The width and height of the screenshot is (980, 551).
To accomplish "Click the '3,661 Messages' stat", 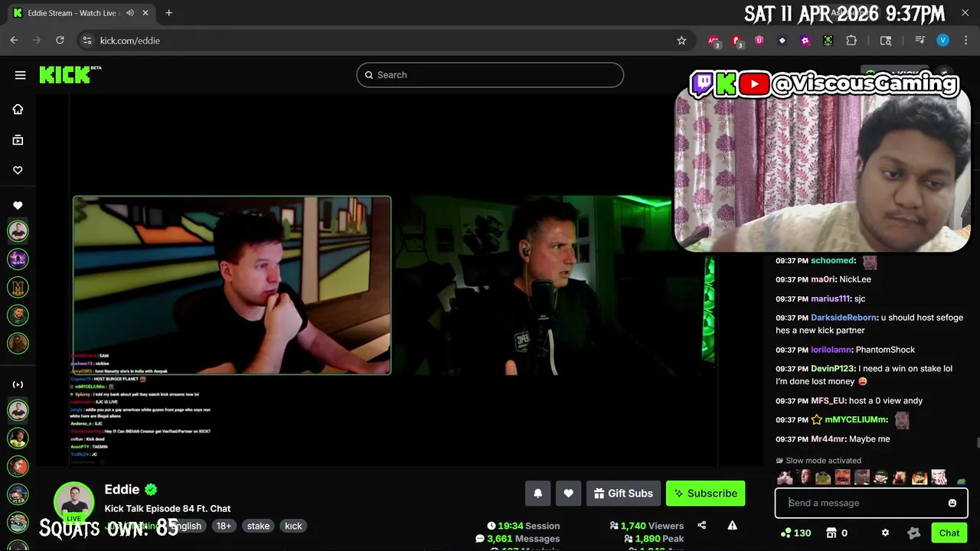I will pos(518,539).
